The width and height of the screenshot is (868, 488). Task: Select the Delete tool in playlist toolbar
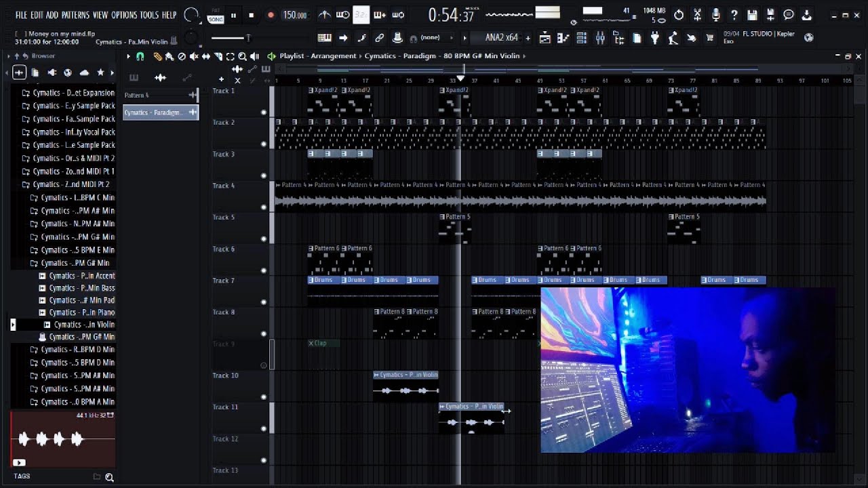click(x=181, y=56)
